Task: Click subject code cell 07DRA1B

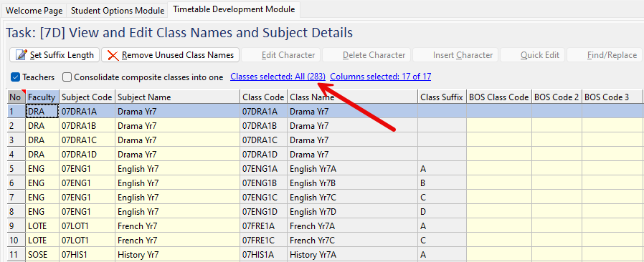Action: pyautogui.click(x=87, y=126)
